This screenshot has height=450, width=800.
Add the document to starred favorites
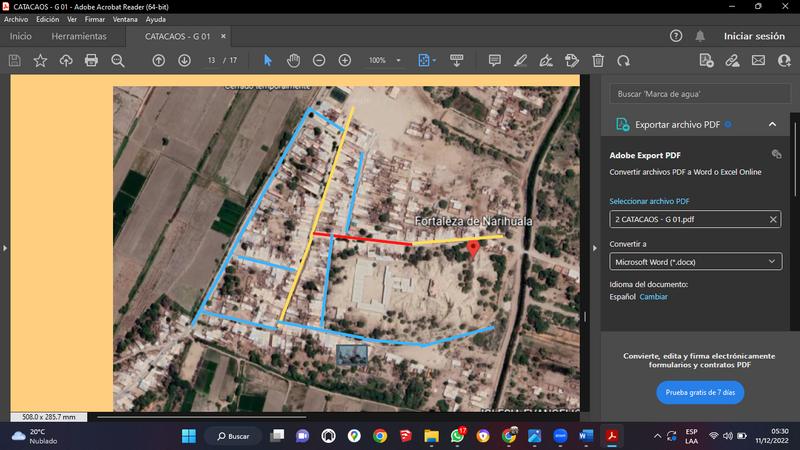(40, 61)
